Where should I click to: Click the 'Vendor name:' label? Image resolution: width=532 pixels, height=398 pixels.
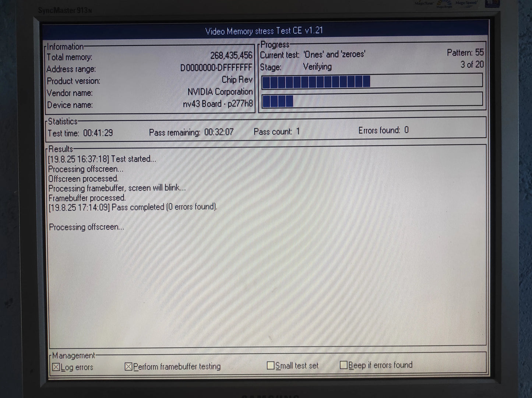point(70,93)
